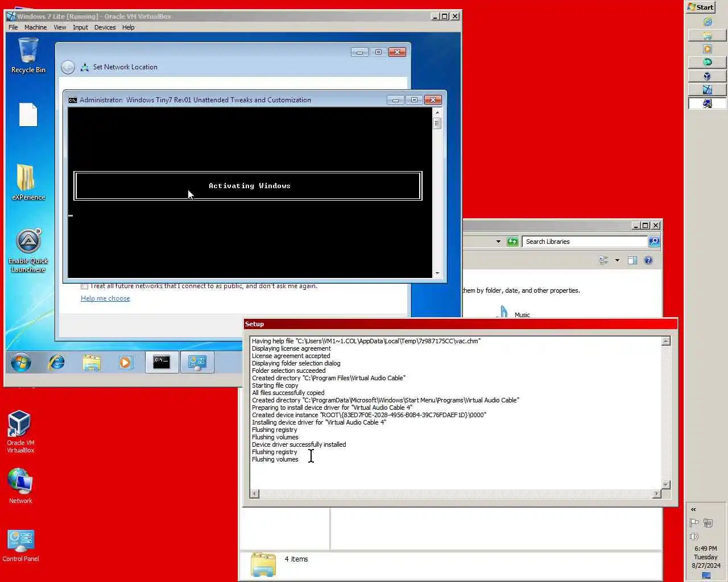Viewport: 728px width, 582px height.
Task: Click the Setup log down scroll arrow
Action: (x=666, y=485)
